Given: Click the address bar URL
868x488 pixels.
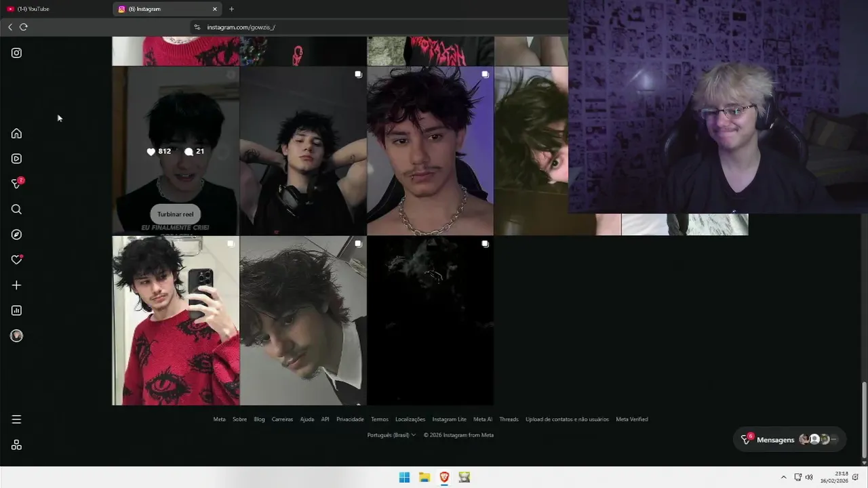Looking at the screenshot, I should (x=241, y=27).
